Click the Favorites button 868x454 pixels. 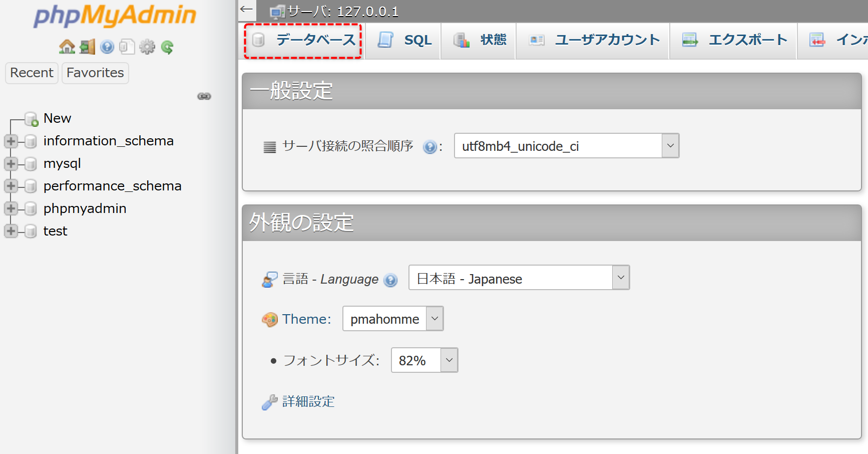coord(95,73)
